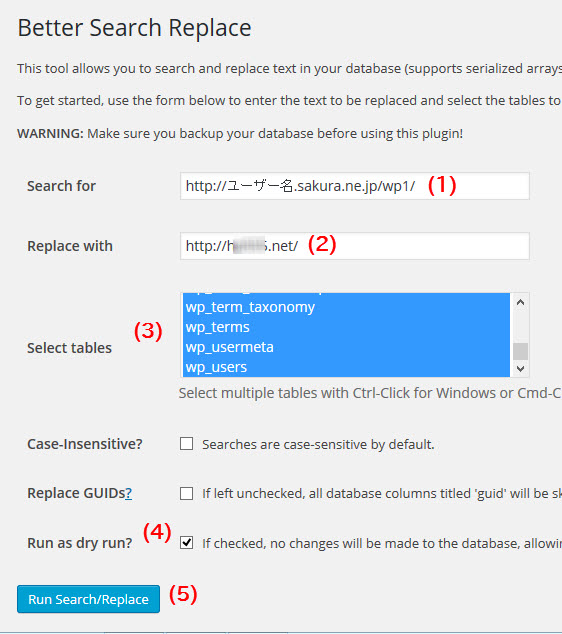Click the Select tables label
Viewport: 562px width, 634px height.
pyautogui.click(x=69, y=348)
